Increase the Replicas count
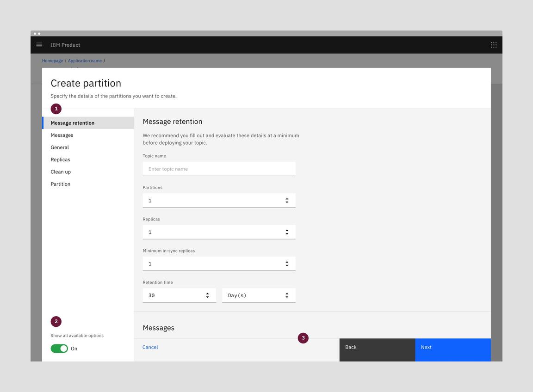The image size is (533, 392). tap(287, 230)
